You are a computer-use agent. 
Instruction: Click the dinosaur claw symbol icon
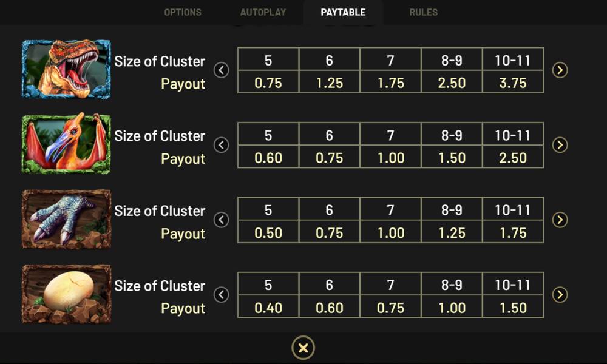(x=66, y=219)
